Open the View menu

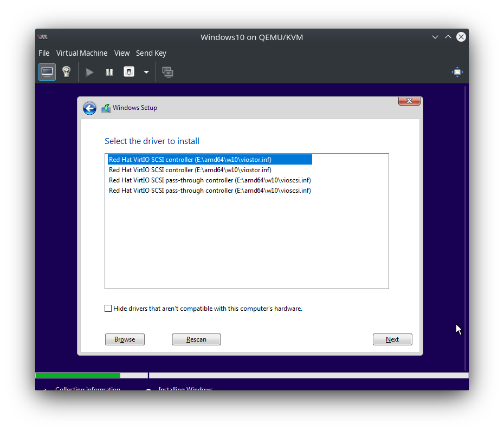pyautogui.click(x=122, y=53)
